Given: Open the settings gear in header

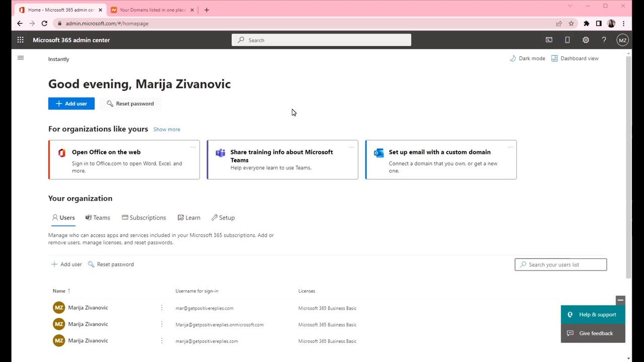Looking at the screenshot, I should (586, 40).
